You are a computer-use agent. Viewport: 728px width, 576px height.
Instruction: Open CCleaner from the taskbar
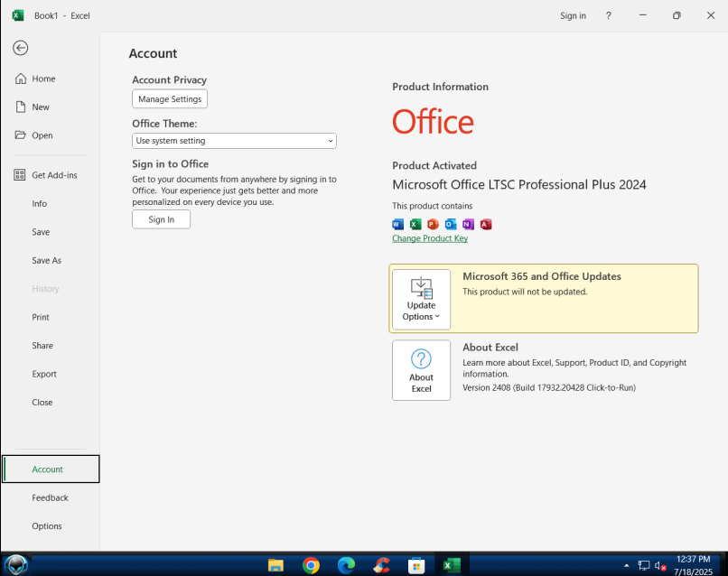click(x=382, y=565)
